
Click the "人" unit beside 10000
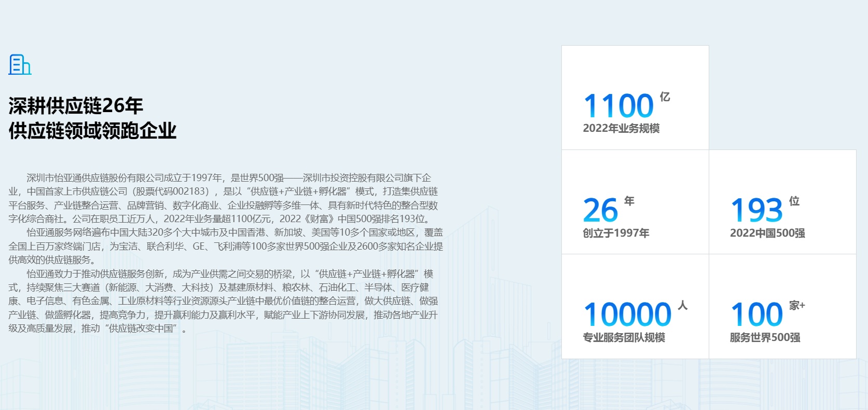(x=683, y=305)
